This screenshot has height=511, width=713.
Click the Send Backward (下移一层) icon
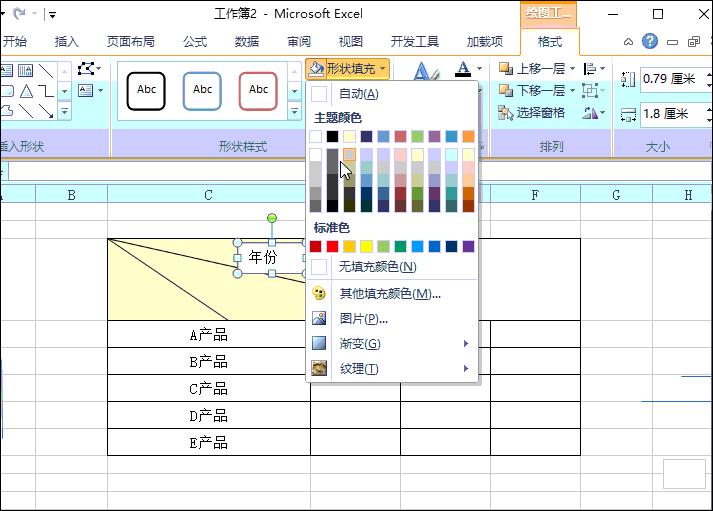(x=506, y=90)
